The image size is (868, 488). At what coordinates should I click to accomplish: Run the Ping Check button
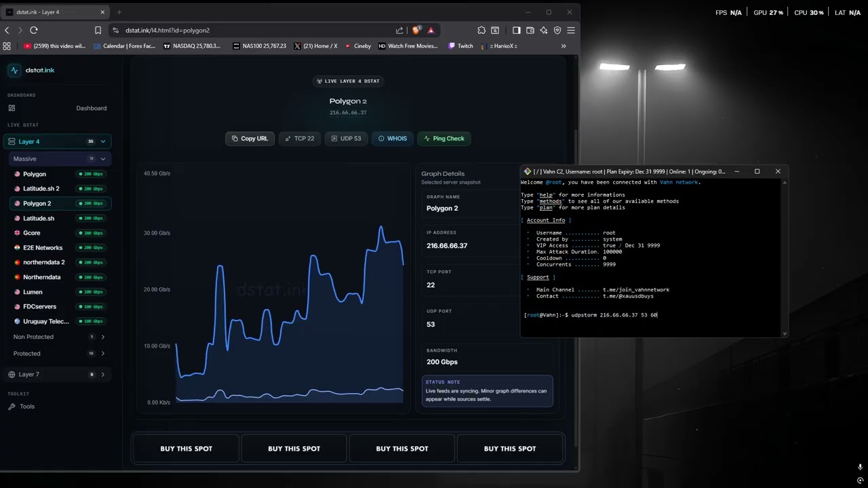(x=443, y=138)
